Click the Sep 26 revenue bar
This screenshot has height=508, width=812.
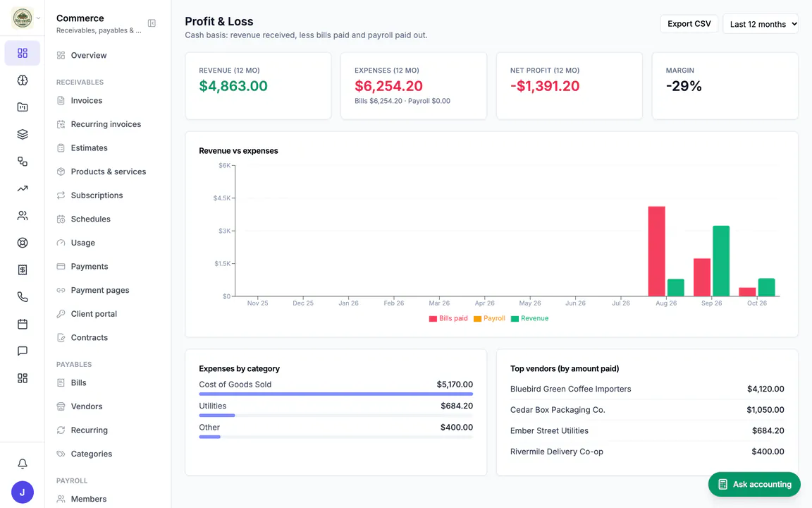point(721,261)
